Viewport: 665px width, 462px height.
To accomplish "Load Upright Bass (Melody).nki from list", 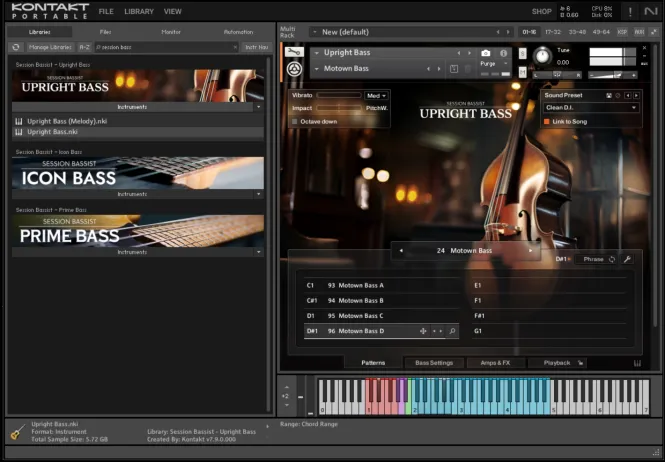I will (138, 121).
